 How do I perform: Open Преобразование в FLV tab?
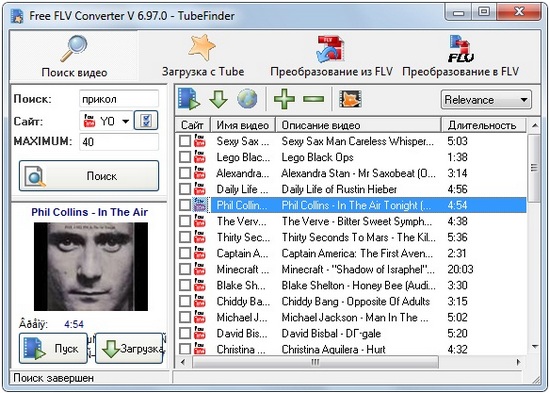(460, 56)
